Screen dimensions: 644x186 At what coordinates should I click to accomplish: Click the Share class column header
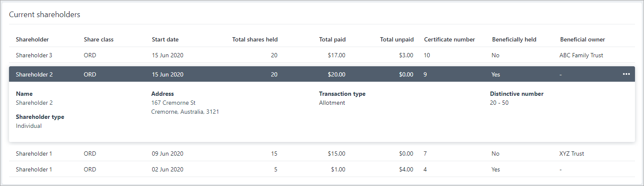pos(99,39)
